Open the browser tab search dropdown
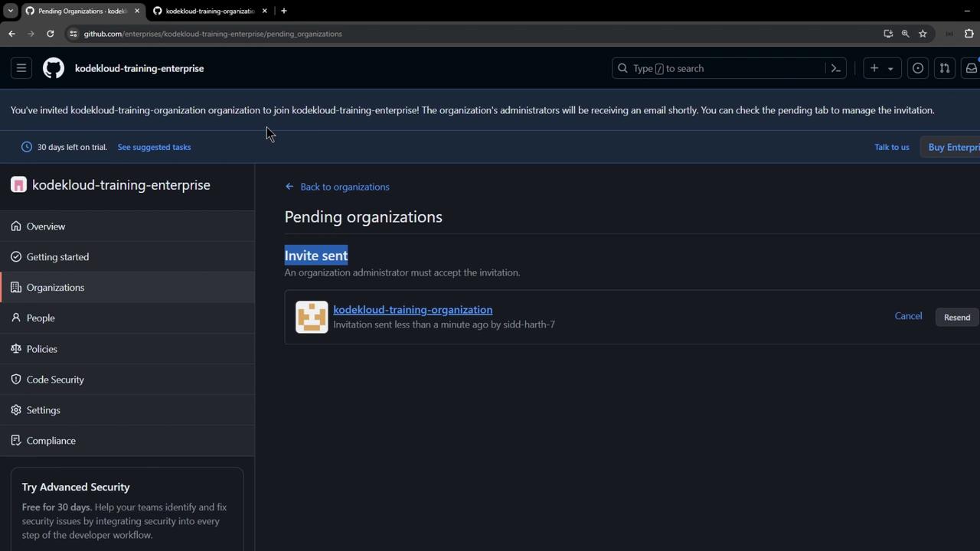This screenshot has width=980, height=551. 10,11
